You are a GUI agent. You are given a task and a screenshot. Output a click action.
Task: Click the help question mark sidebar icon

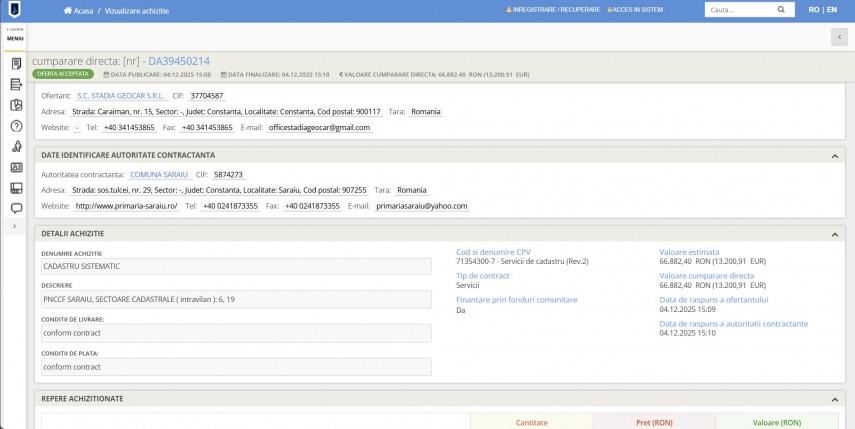[16, 126]
